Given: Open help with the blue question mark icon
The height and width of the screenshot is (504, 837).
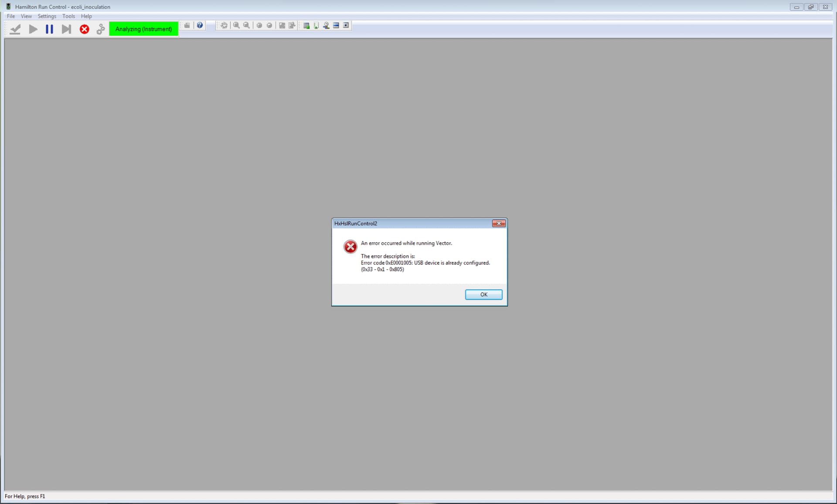Looking at the screenshot, I should point(200,25).
